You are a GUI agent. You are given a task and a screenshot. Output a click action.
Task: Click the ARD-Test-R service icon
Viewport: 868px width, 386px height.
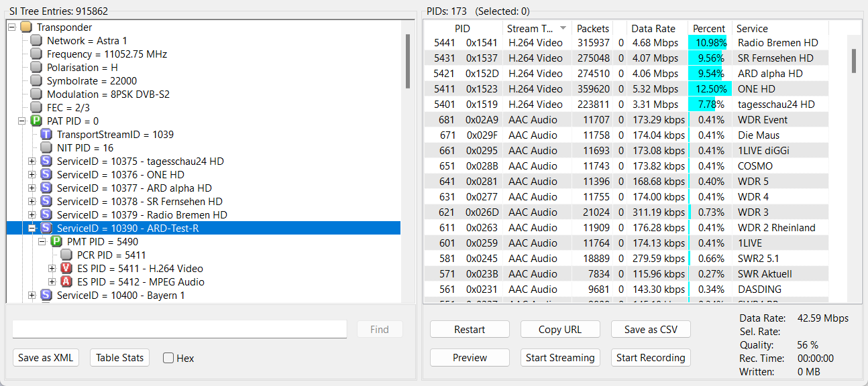tap(46, 229)
